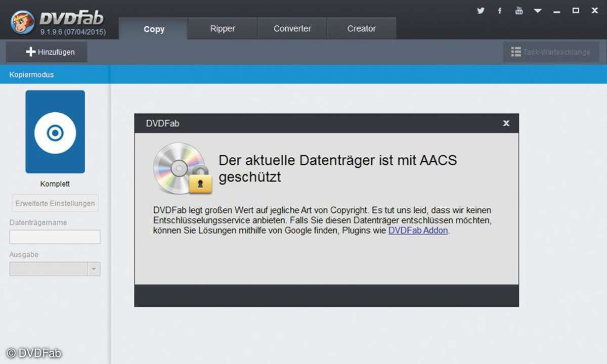Expand the title bar dropdown arrow menu
607x364 pixels.
pos(538,11)
